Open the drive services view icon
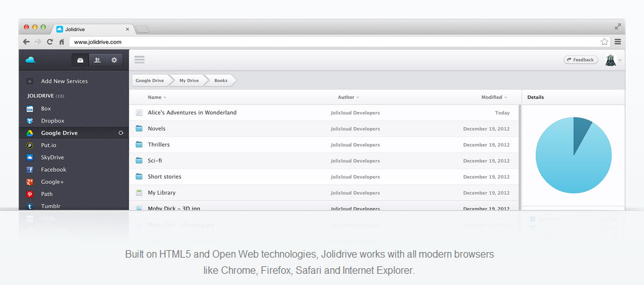 tap(80, 60)
